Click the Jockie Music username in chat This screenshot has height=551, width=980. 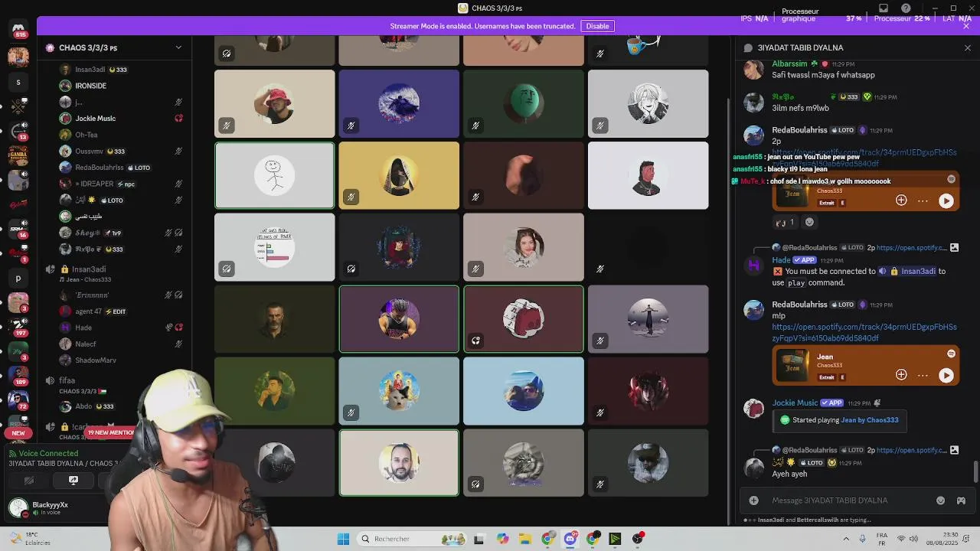pyautogui.click(x=795, y=403)
